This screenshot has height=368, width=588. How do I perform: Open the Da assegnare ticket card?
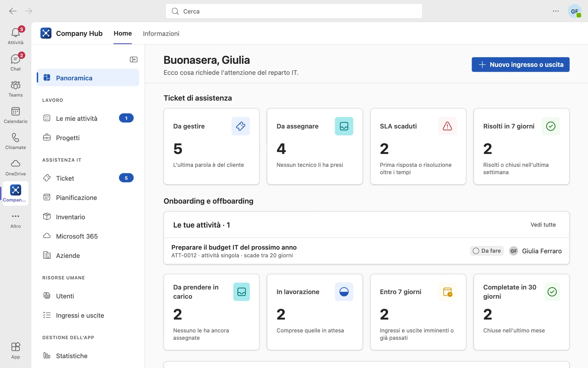coord(315,147)
